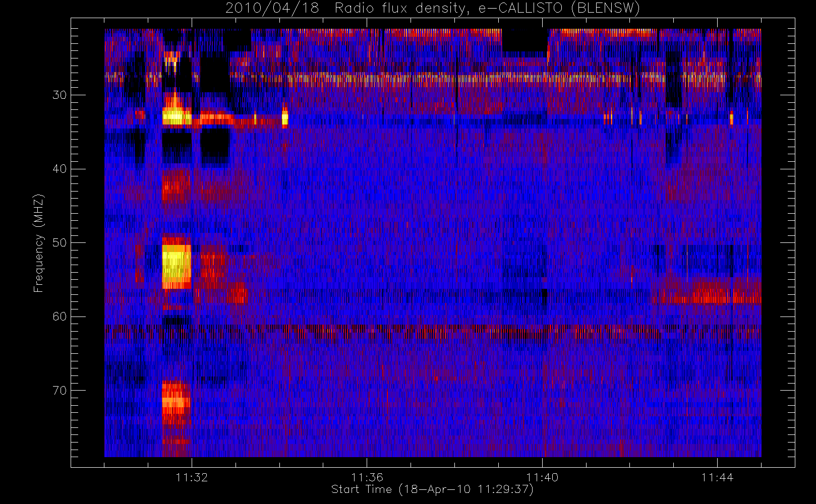This screenshot has width=816, height=504.
Task: Click the 'Start Time (18-Apr-10 11:29:37)' label
Action: tap(432, 489)
